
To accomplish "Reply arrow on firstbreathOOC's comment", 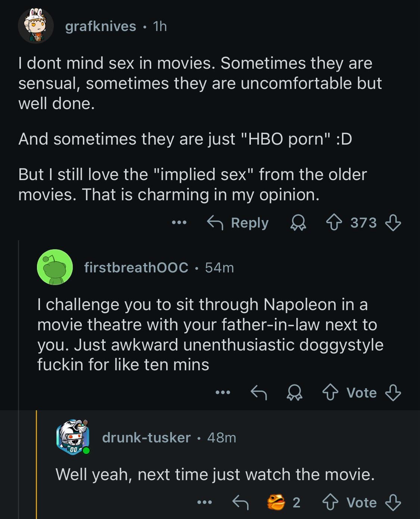I will point(259,393).
